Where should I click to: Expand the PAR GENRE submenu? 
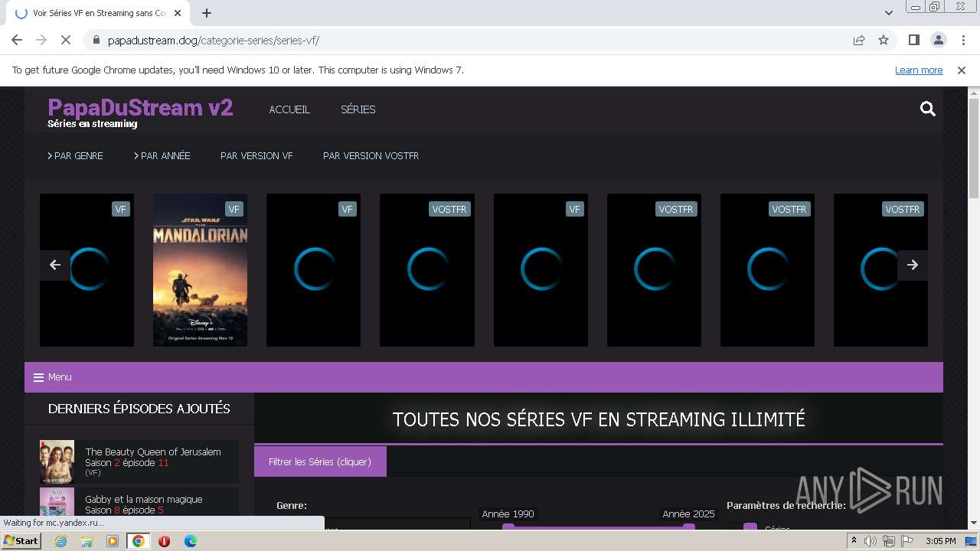coord(75,155)
